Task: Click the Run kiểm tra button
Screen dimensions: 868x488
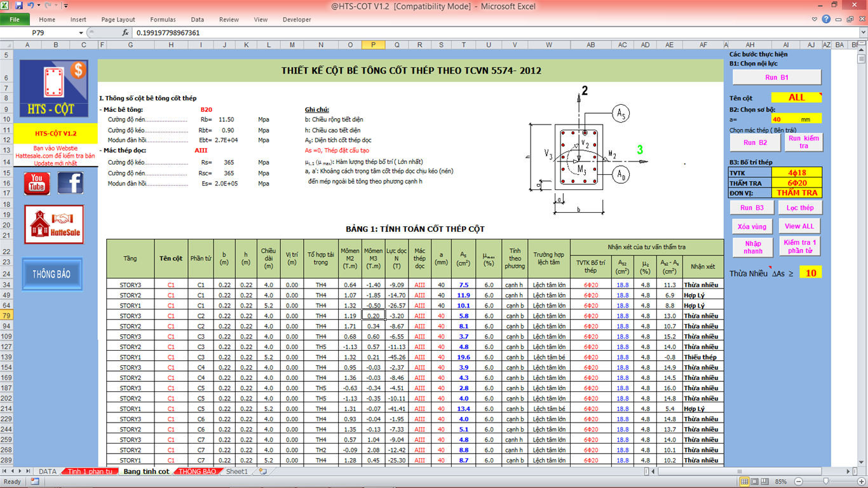Action: [x=804, y=142]
